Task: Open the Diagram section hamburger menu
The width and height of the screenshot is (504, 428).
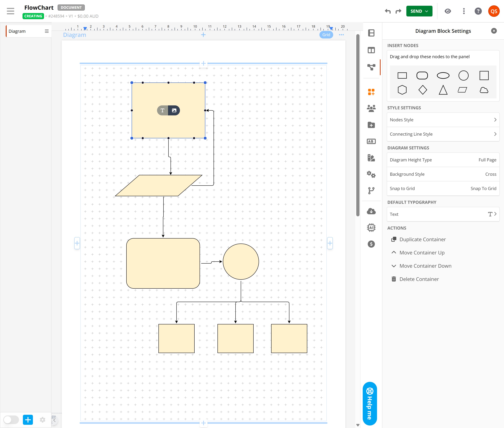Action: coord(47,31)
